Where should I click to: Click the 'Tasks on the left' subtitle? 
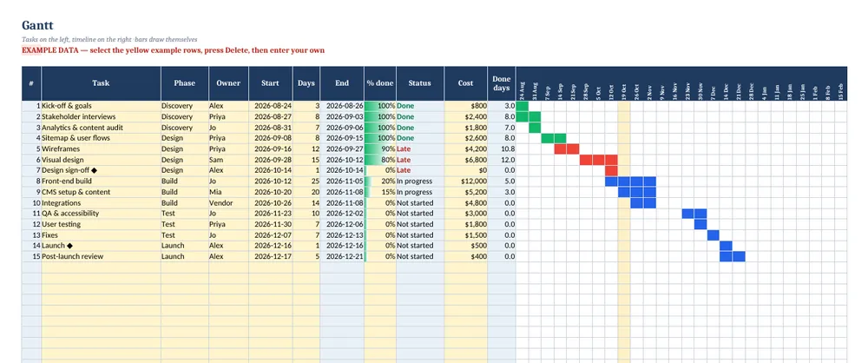[x=109, y=39]
